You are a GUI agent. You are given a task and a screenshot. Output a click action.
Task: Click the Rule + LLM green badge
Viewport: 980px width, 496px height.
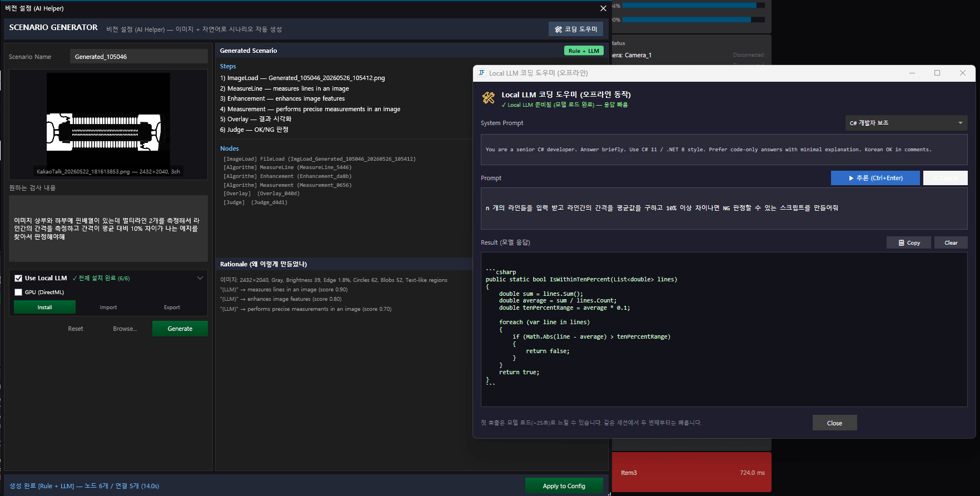[584, 51]
